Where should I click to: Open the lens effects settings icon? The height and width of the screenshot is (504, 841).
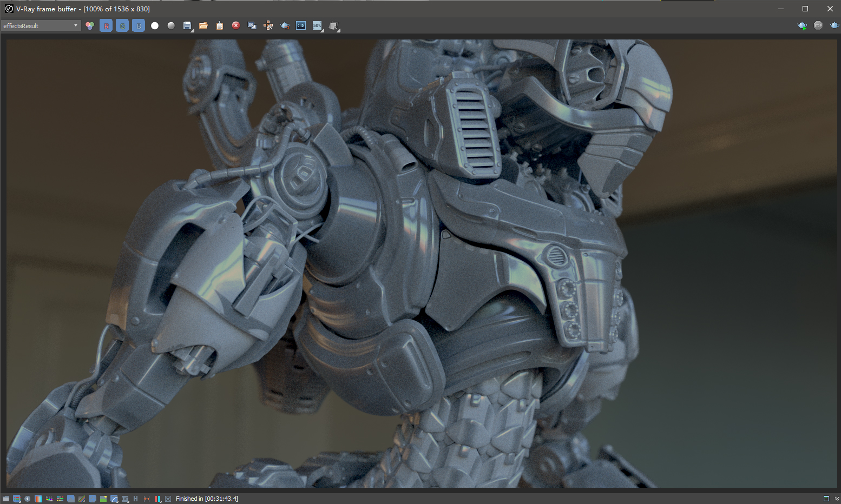168,499
